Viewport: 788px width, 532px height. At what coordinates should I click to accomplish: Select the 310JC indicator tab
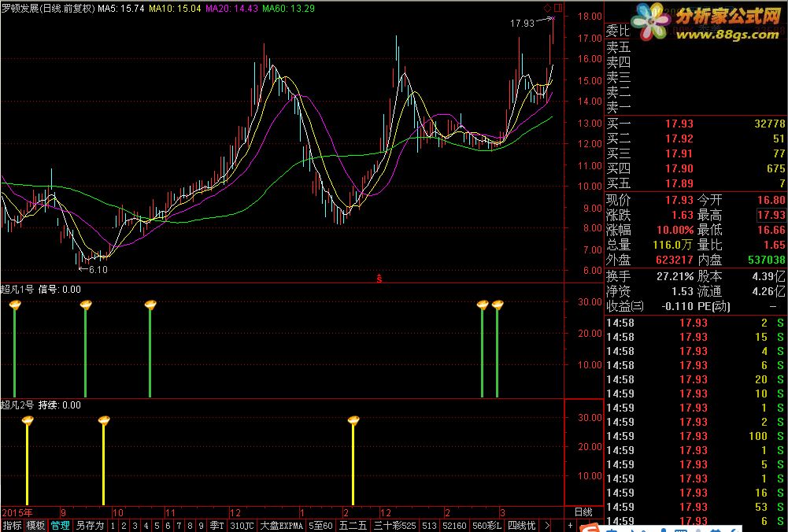click(x=242, y=526)
